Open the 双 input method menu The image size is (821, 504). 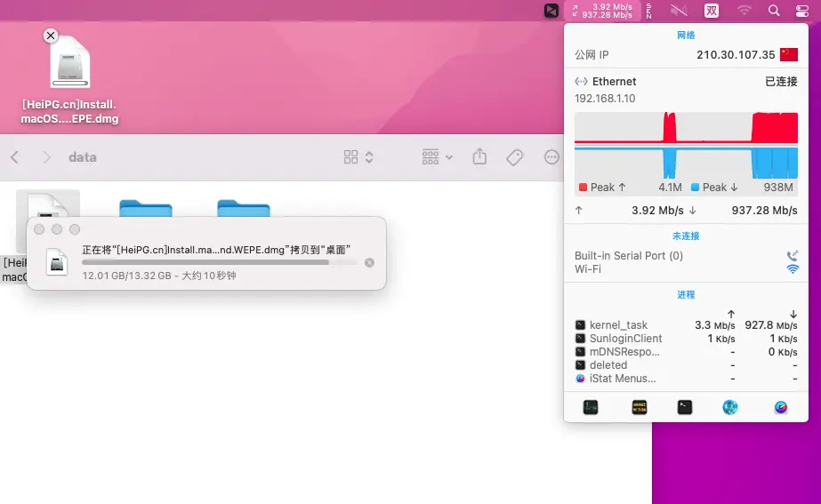click(x=712, y=11)
